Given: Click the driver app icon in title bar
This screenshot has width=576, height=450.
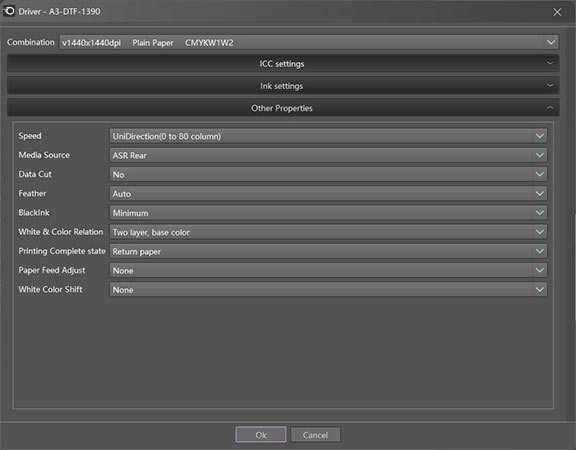Looking at the screenshot, I should click(9, 11).
